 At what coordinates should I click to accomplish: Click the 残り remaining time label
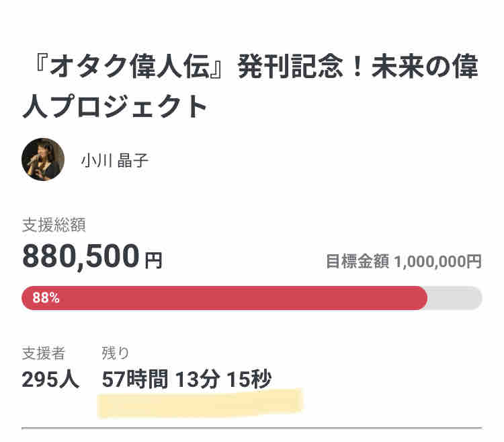click(115, 353)
